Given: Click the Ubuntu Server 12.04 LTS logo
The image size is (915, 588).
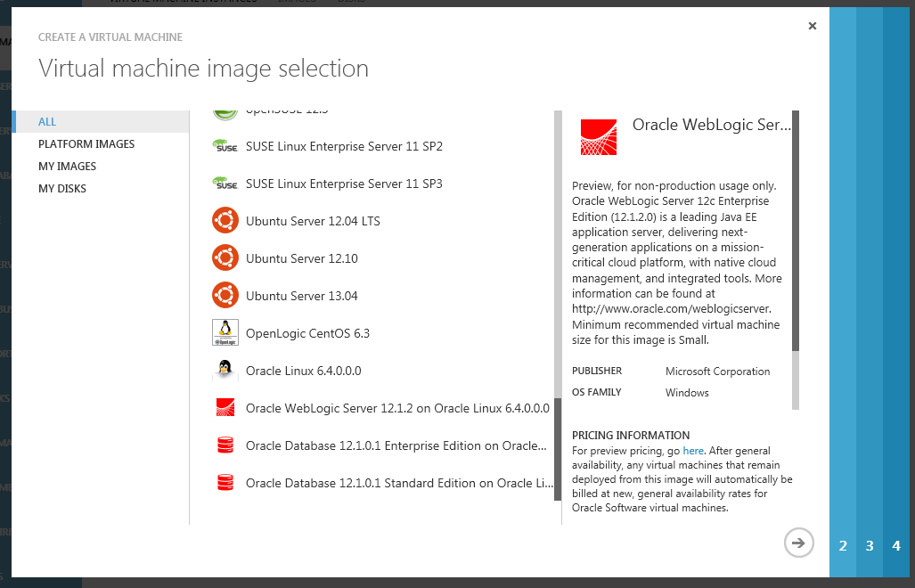Looking at the screenshot, I should (225, 221).
